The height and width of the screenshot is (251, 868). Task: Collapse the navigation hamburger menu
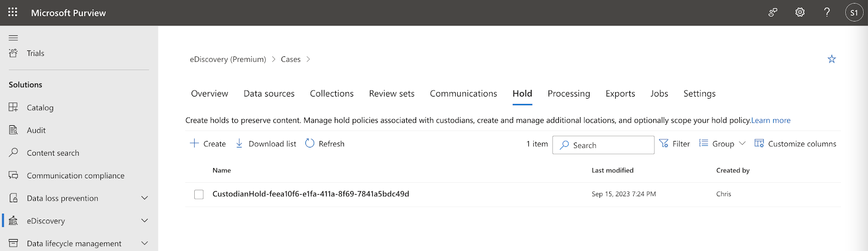14,38
